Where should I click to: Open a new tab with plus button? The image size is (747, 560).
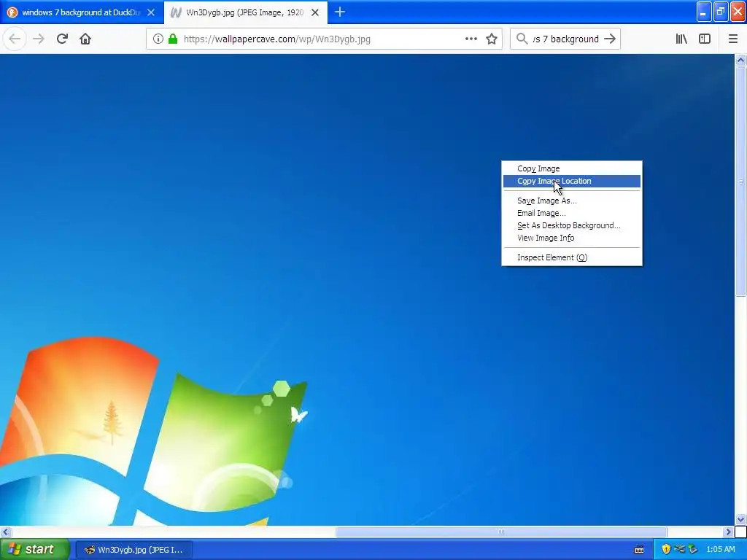click(340, 12)
